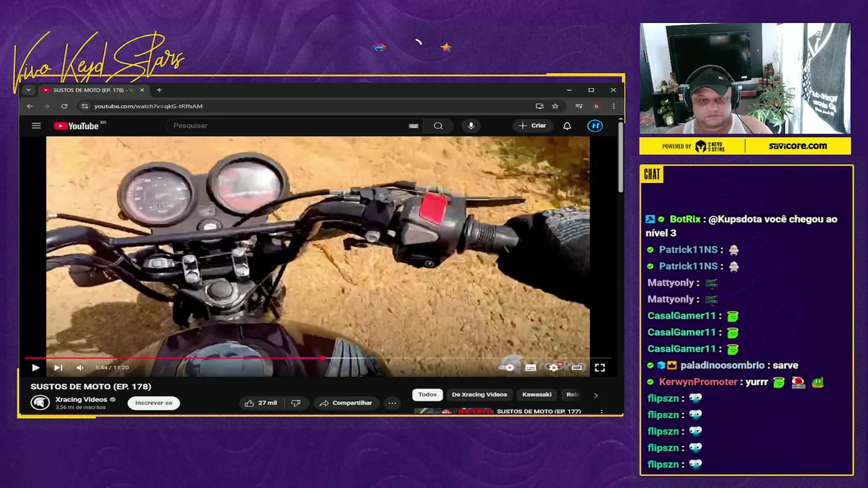Click the SUSTOS DE MOTO (EP. 178) title
Viewport: 868px width, 488px height.
coord(91,386)
